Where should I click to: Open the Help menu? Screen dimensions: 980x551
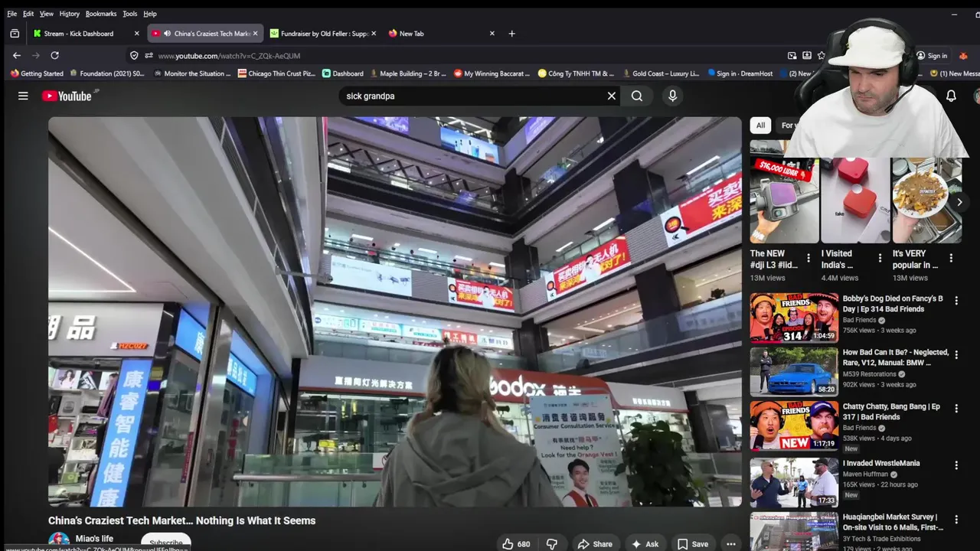coord(150,14)
